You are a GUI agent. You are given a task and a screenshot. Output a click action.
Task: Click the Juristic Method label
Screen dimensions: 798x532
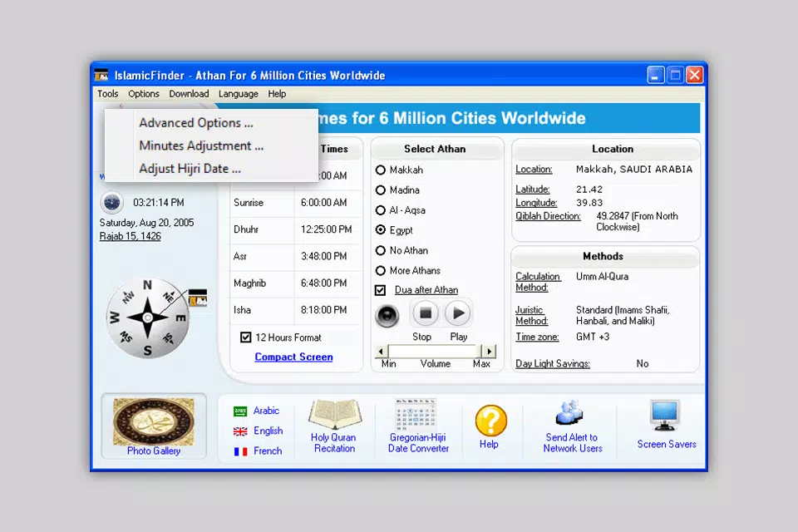532,316
